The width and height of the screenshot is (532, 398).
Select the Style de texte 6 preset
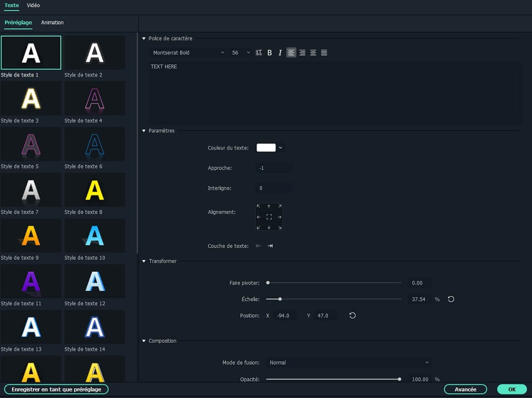95,144
